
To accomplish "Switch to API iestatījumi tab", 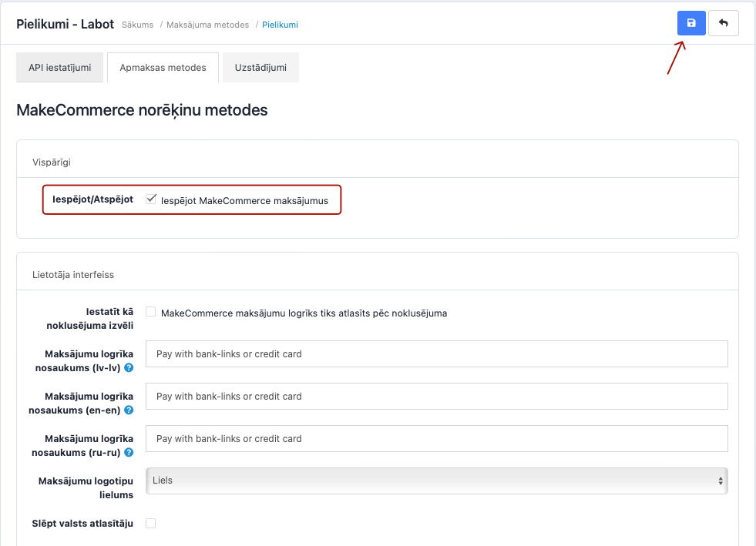I will coord(59,68).
